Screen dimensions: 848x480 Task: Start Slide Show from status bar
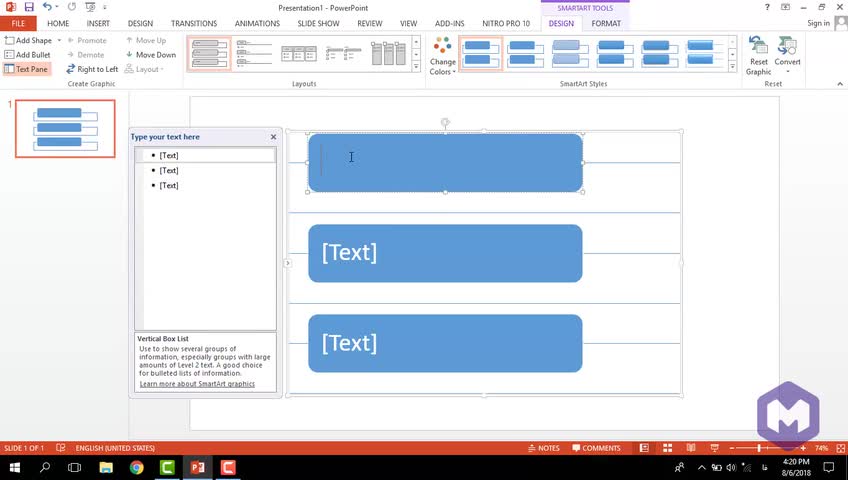pos(714,448)
